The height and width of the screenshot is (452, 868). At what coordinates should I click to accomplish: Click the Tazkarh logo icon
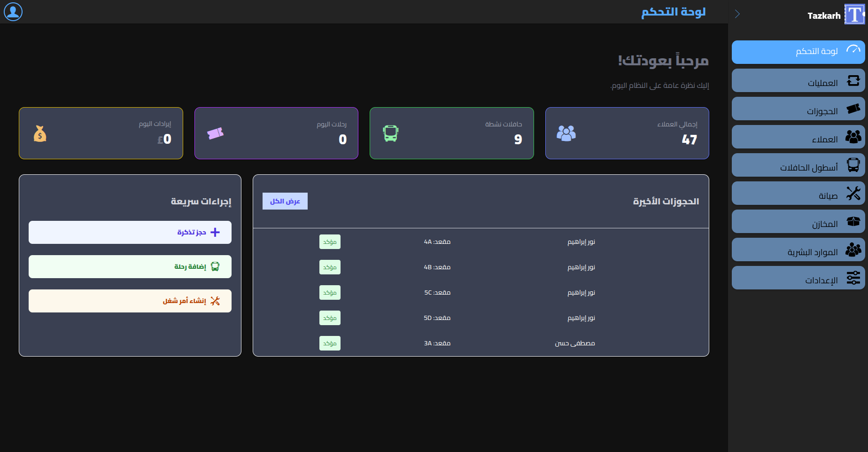pyautogui.click(x=854, y=15)
